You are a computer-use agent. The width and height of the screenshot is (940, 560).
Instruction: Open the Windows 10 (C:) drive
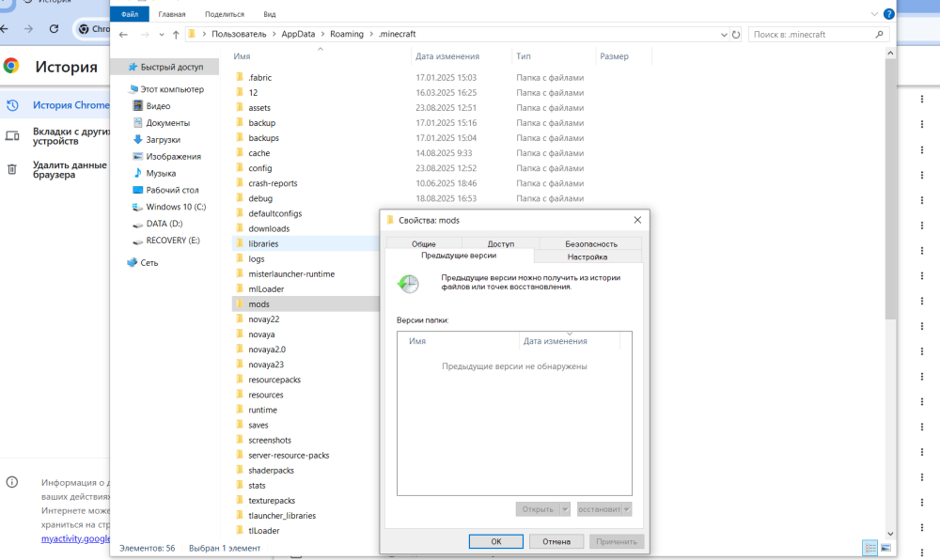point(169,207)
